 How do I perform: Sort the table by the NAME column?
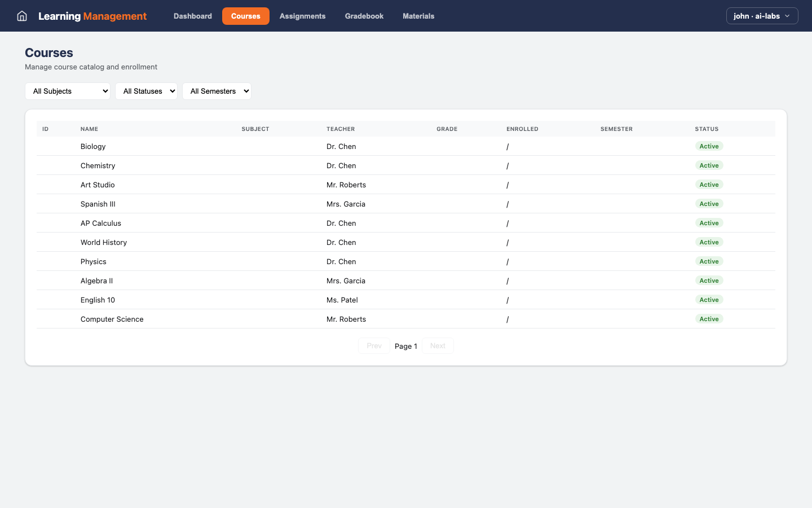point(89,129)
